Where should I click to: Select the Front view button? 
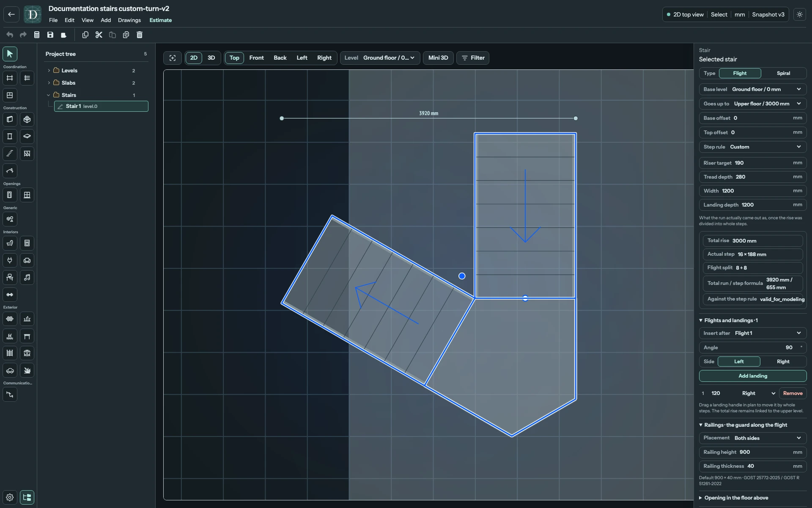tap(256, 58)
